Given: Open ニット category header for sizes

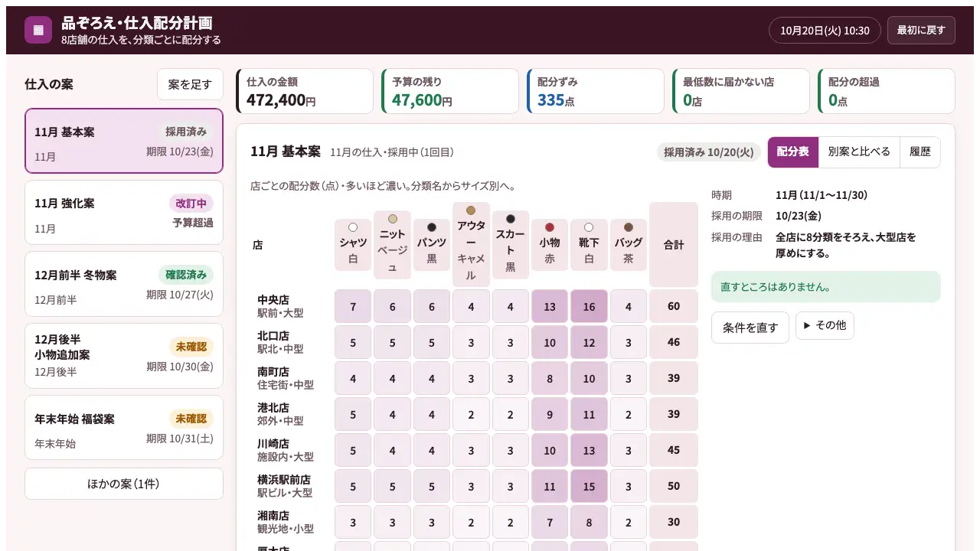Looking at the screenshot, I should 393,245.
